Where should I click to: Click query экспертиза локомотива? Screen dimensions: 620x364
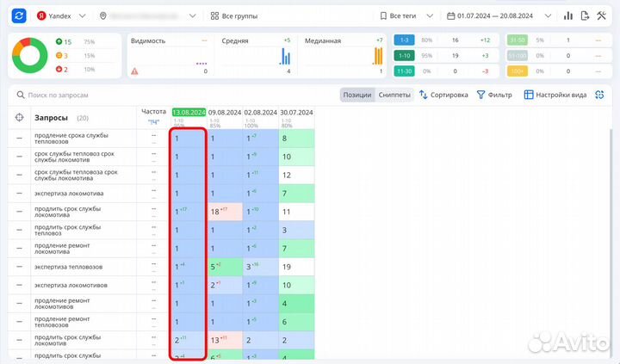click(x=69, y=194)
